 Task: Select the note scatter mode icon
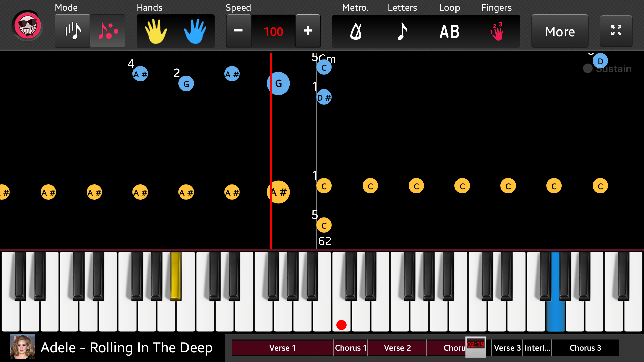pyautogui.click(x=107, y=31)
